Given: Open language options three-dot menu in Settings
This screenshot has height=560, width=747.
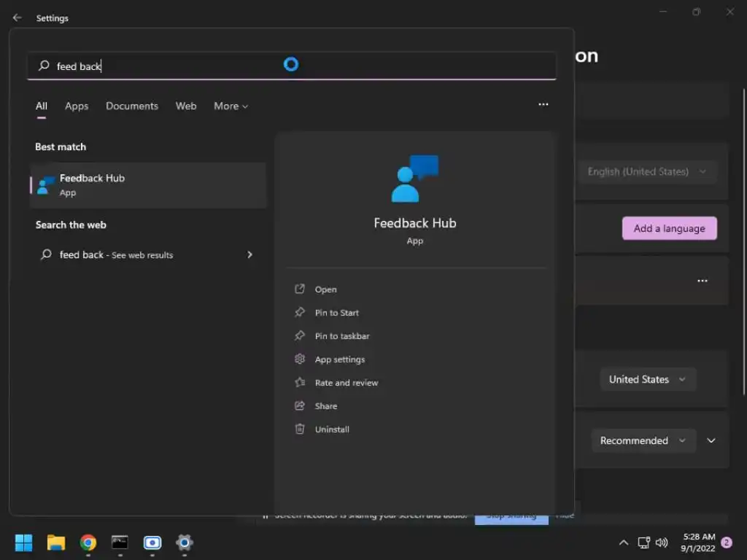Looking at the screenshot, I should click(x=703, y=281).
